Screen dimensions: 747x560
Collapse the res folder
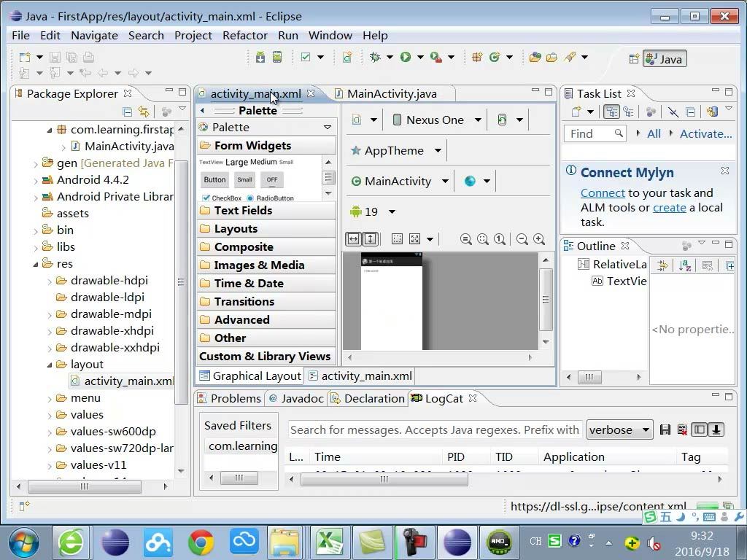tap(36, 264)
